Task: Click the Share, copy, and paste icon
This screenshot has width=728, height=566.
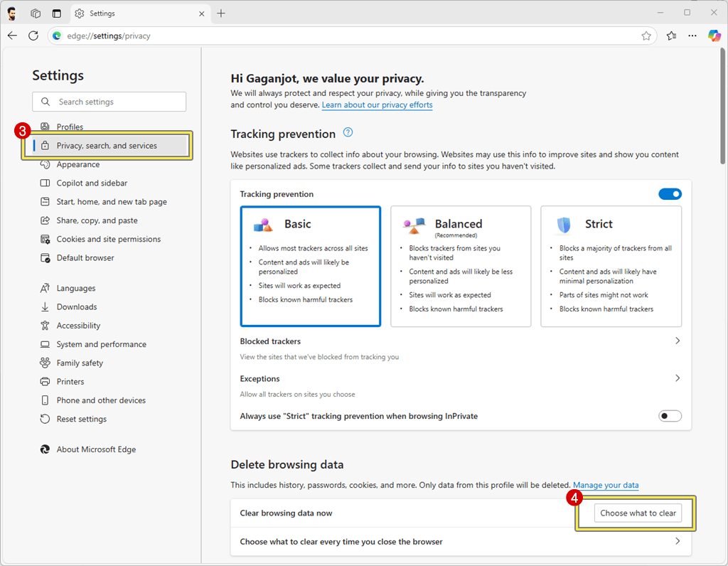Action: pyautogui.click(x=45, y=220)
